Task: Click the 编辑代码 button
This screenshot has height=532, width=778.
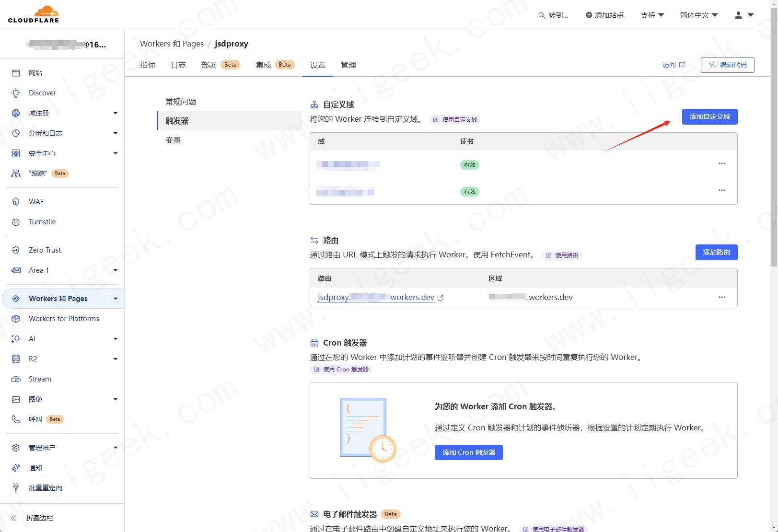Action: coord(727,65)
